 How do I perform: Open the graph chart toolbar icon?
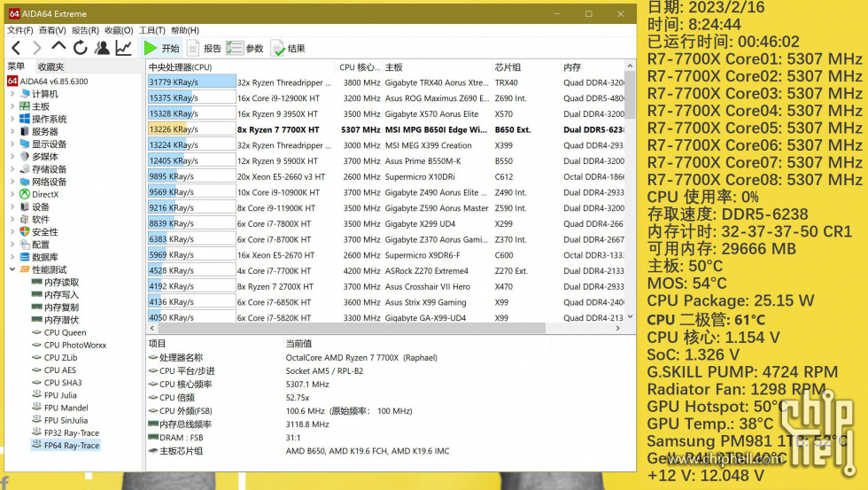tap(123, 48)
